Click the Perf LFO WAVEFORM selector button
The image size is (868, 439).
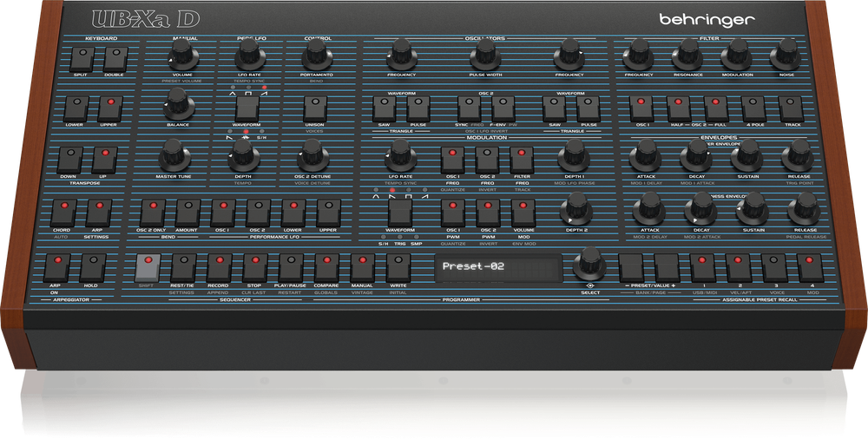click(247, 109)
